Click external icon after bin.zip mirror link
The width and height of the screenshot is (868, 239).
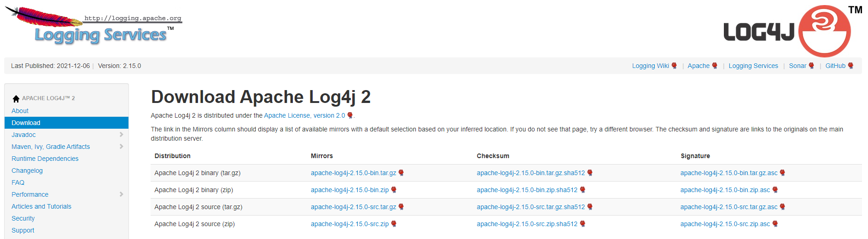(394, 190)
